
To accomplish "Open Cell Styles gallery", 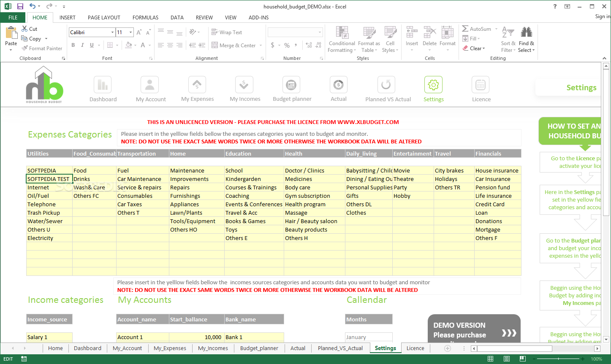I will [390, 39].
